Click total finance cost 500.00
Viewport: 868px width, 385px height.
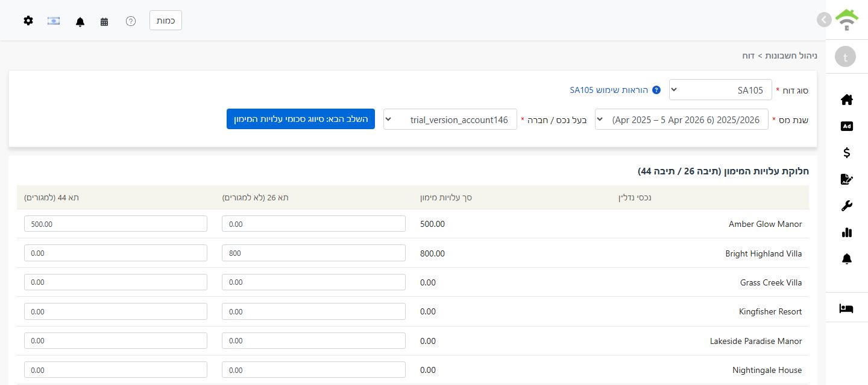[x=433, y=224]
